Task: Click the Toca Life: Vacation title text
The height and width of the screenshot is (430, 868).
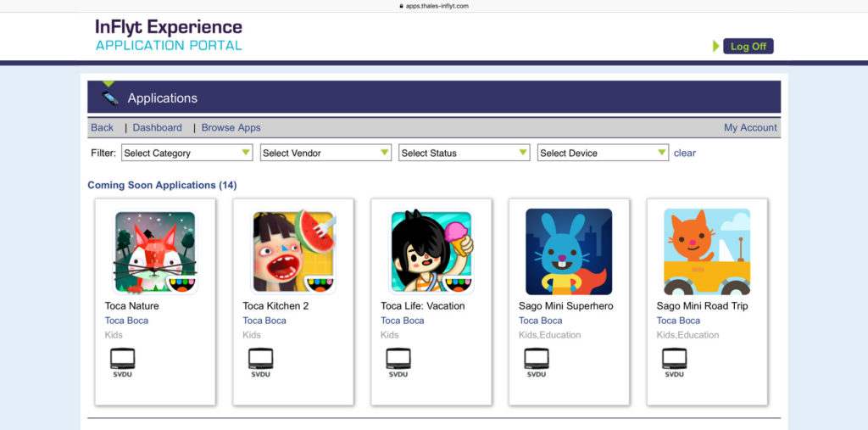Action: [x=422, y=306]
